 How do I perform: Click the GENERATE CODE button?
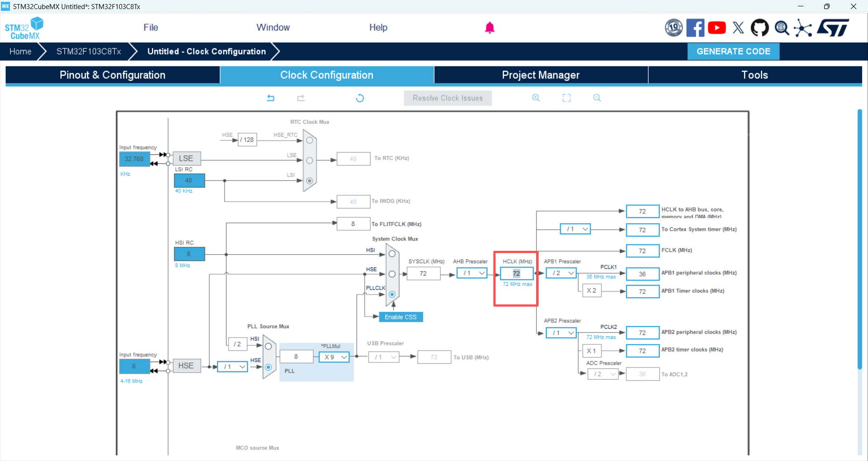[733, 52]
